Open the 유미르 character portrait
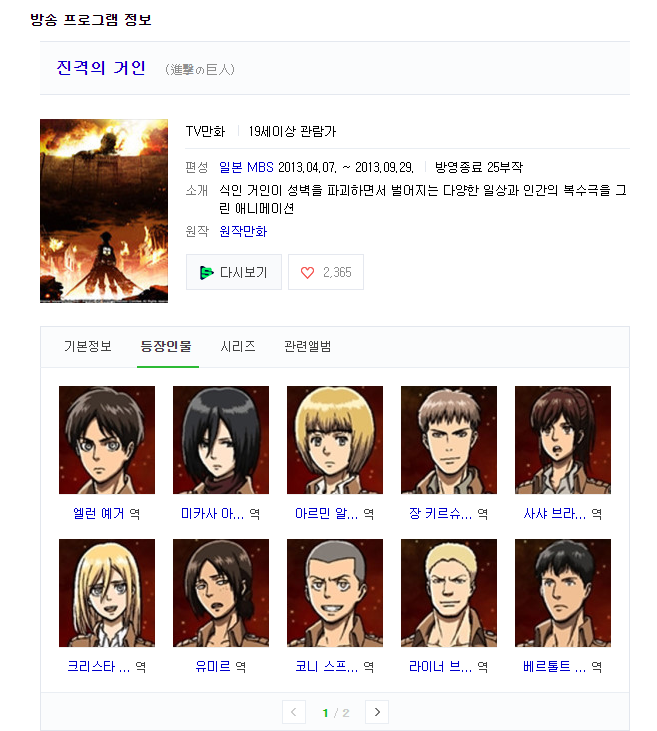Screen dimensions: 657x731 click(221, 593)
